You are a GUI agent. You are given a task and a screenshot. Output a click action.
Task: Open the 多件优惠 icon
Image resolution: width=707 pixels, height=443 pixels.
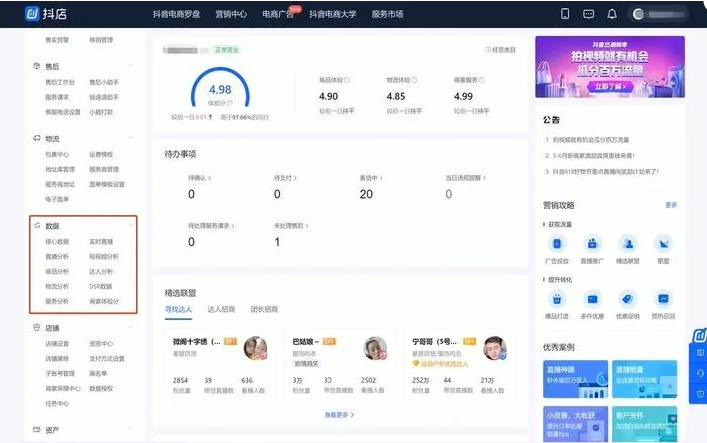(x=592, y=299)
